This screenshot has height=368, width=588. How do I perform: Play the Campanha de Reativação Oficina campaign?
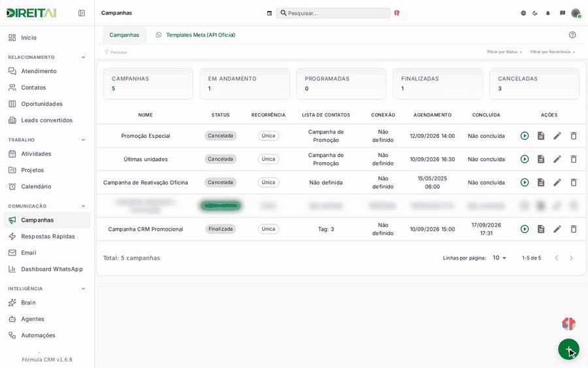525,182
